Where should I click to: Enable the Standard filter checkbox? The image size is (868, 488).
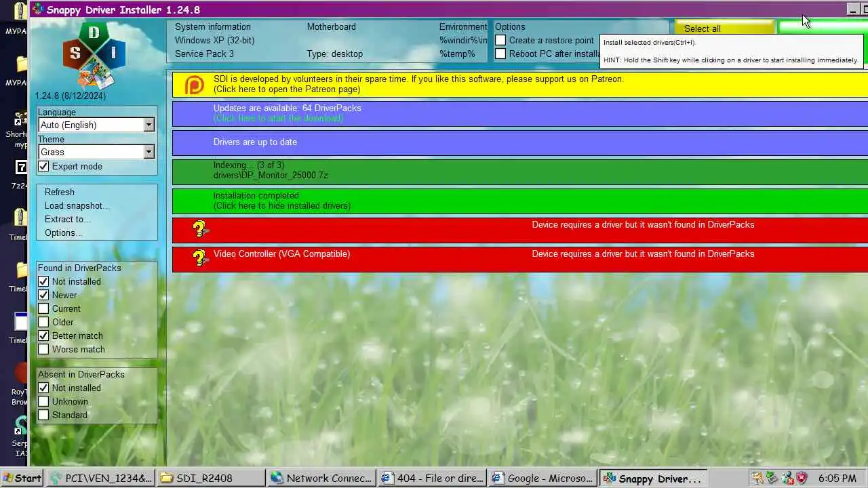point(44,415)
